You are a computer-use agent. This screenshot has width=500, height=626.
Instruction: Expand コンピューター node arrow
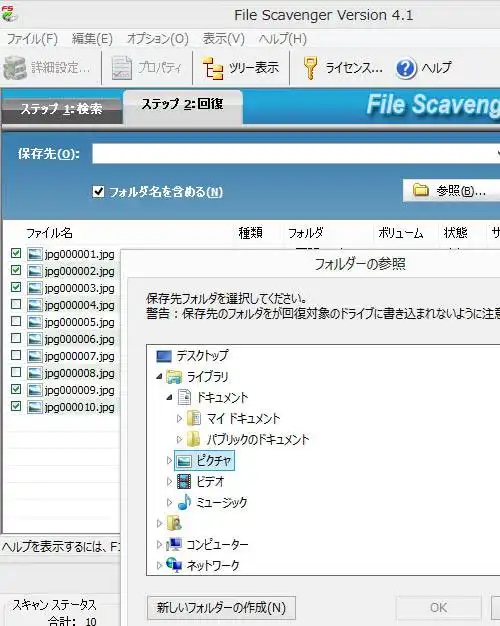159,544
